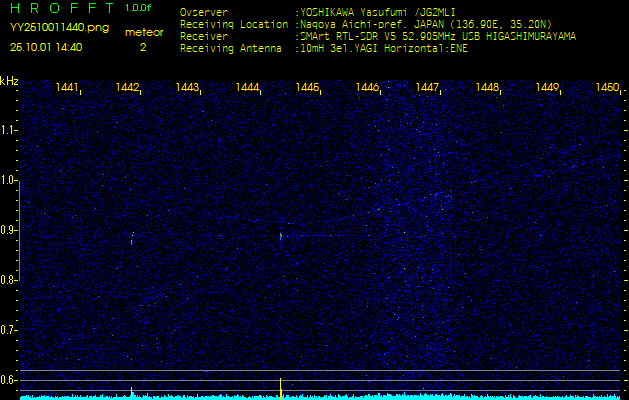Screen dimensions: 629x400
Task: Select the 1442 time tick label
Action: coord(128,88)
